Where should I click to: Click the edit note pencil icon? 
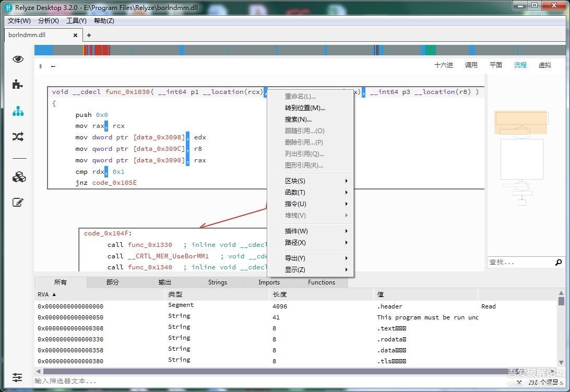[x=18, y=203]
